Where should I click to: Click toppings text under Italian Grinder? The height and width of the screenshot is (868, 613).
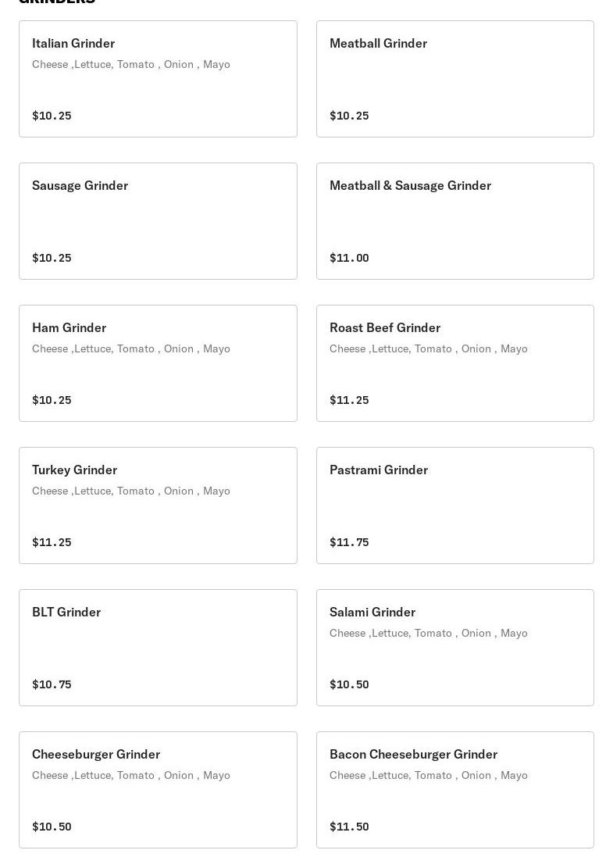pyautogui.click(x=131, y=65)
